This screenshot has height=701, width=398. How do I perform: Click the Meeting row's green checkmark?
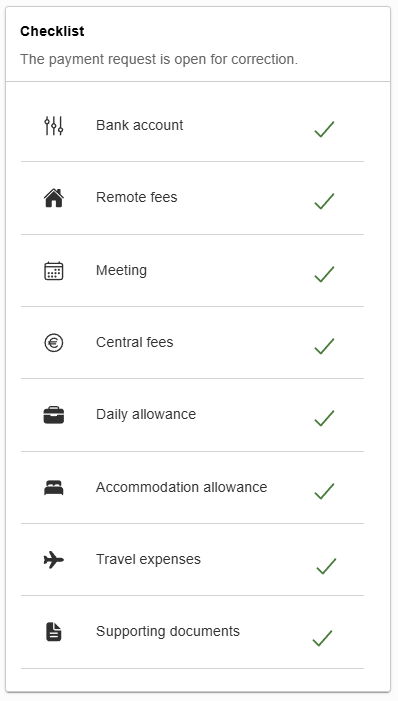324,274
